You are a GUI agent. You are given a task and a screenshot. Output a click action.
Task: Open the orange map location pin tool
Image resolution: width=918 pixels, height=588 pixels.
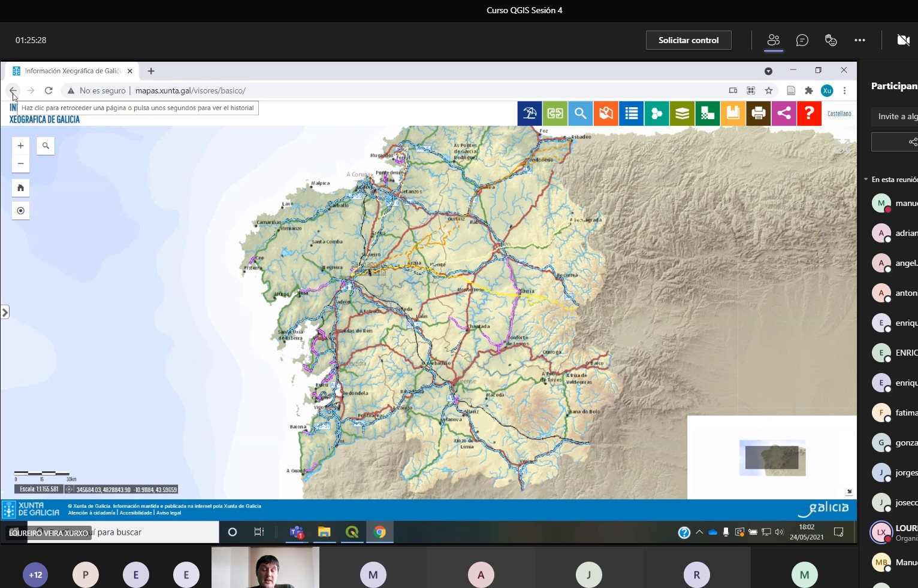pos(606,113)
